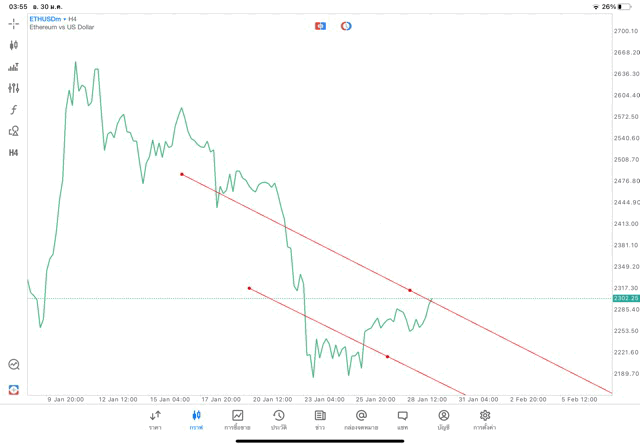
Task: Open the drawing objects shapes icon
Action: pyautogui.click(x=14, y=131)
